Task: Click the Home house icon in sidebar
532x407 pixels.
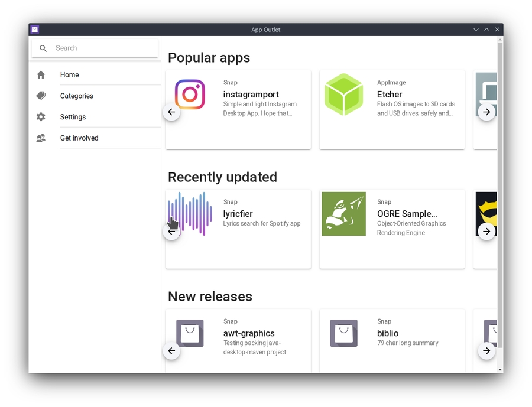Action: point(41,75)
